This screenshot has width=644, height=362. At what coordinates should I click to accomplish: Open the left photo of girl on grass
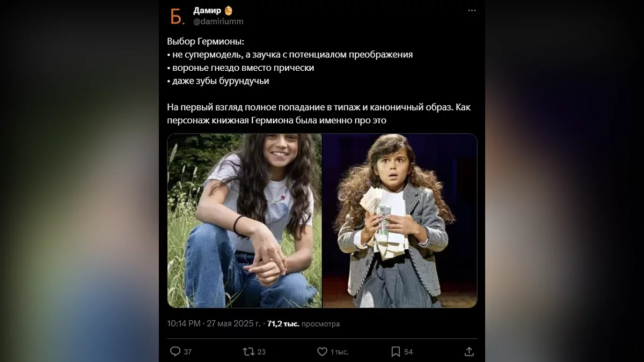click(x=245, y=220)
